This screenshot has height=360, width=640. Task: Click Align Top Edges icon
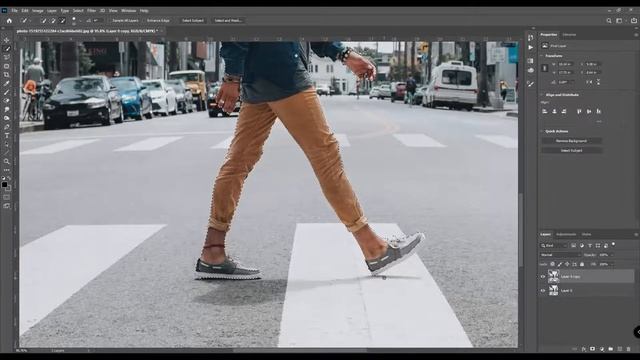pos(579,111)
